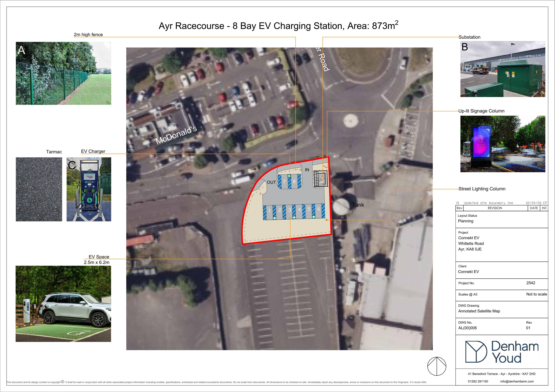Open the Up-lit Signage Column photo

coord(503,144)
